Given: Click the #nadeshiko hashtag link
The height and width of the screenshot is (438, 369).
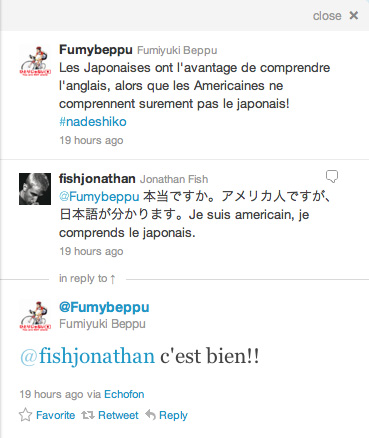Looking at the screenshot, I should tap(93, 122).
